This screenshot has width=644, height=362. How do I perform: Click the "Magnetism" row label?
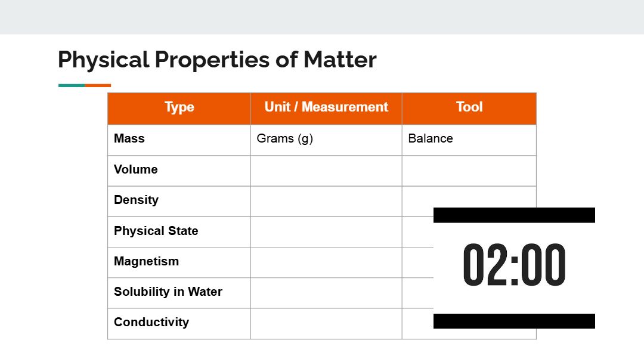[146, 261]
